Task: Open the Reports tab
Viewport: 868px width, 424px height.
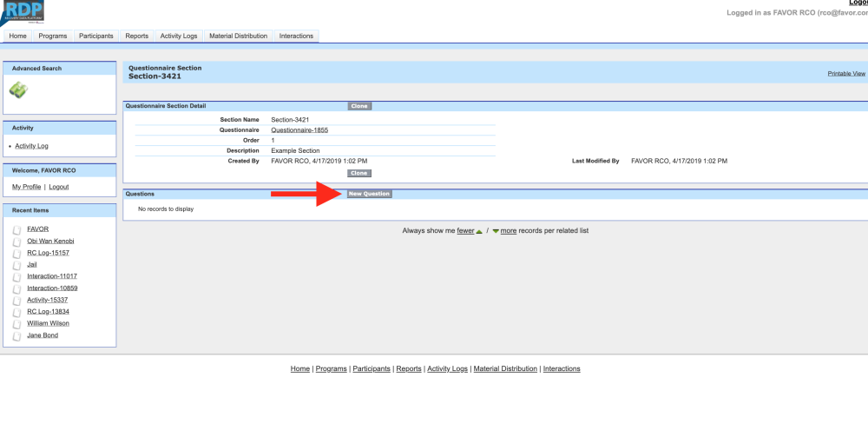Action: pyautogui.click(x=137, y=36)
